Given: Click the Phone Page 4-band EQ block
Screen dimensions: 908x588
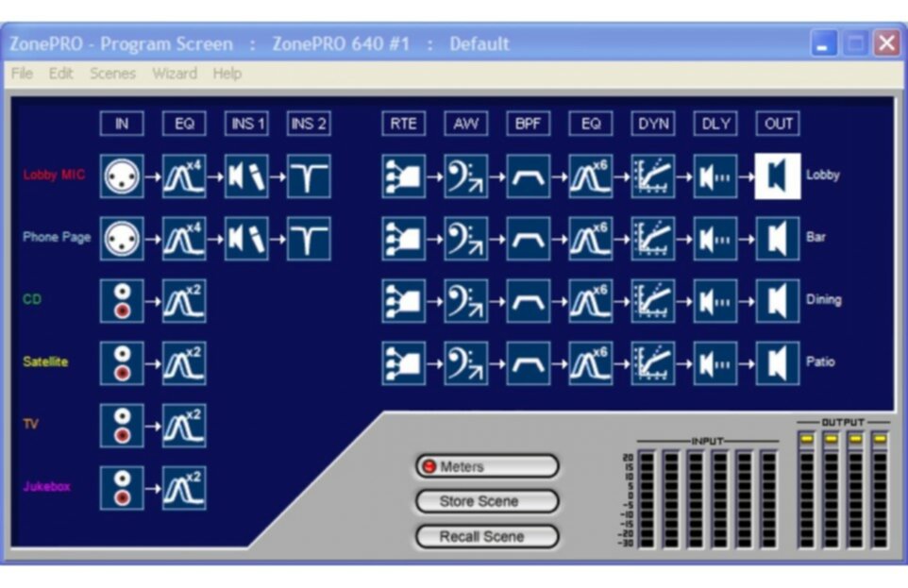Looking at the screenshot, I should (x=184, y=238).
